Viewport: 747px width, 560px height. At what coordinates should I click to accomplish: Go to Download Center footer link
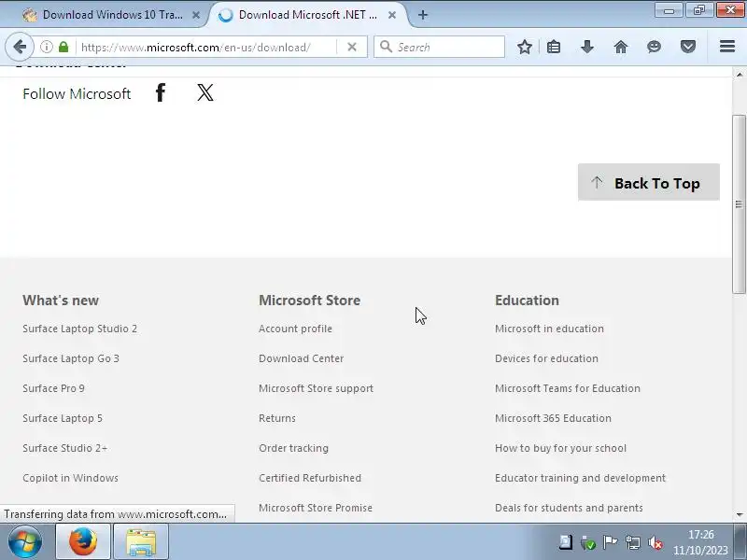tap(301, 358)
